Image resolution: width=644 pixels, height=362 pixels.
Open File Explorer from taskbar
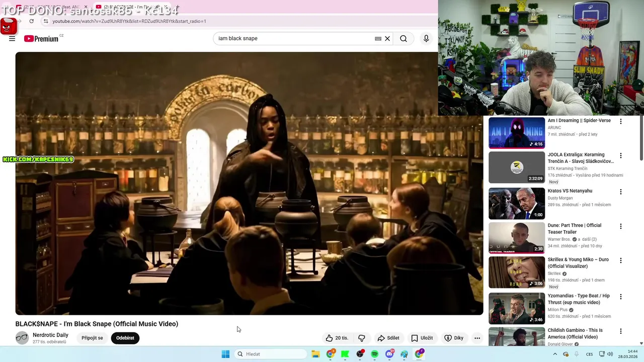click(x=315, y=354)
